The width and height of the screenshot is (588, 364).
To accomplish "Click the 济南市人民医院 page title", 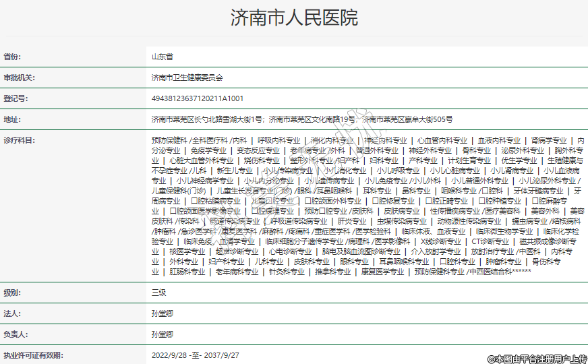I will (294, 18).
